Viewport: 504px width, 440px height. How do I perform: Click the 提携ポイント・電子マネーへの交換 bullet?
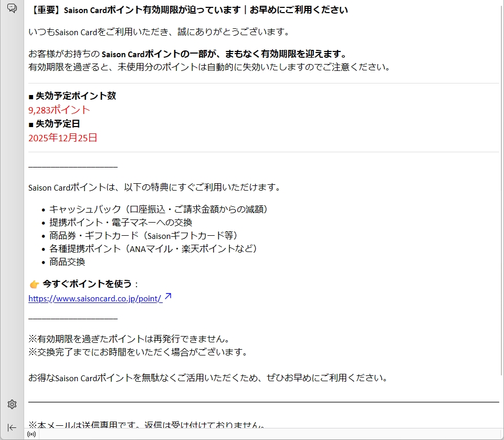121,222
